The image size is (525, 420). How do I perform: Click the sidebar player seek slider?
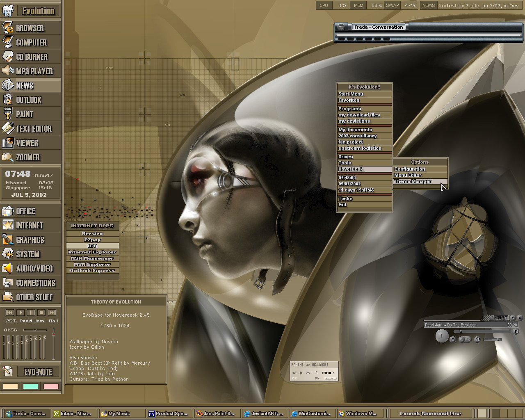coord(35,330)
